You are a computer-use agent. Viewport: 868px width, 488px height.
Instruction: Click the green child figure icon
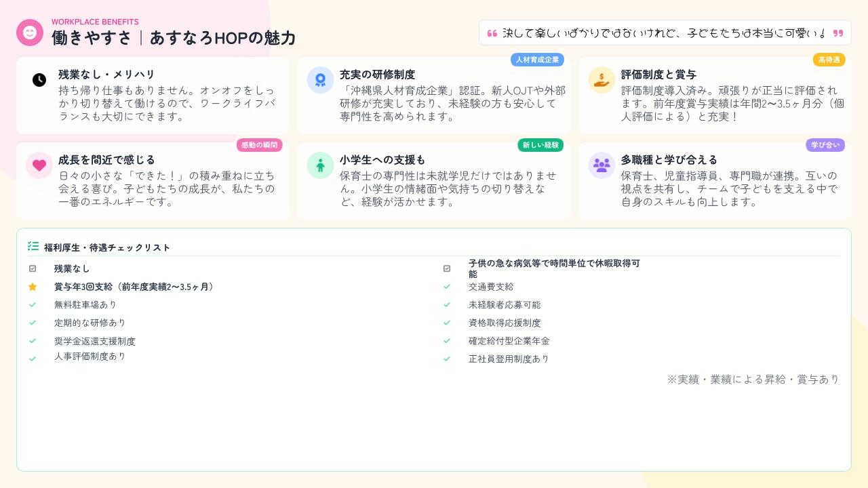320,165
